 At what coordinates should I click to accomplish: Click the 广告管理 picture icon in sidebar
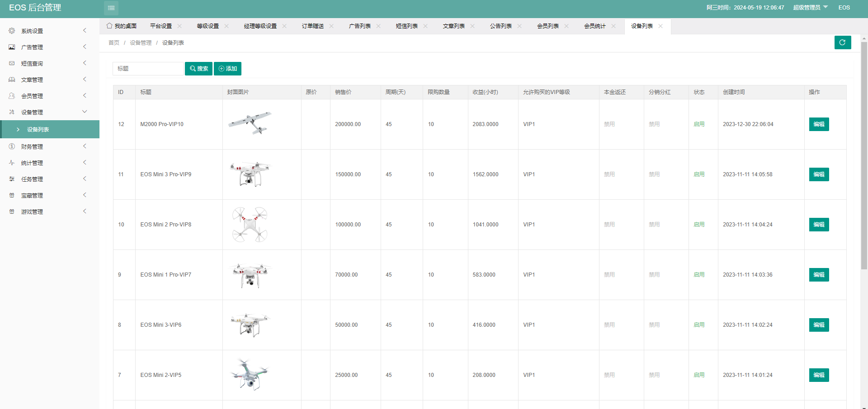[12, 47]
